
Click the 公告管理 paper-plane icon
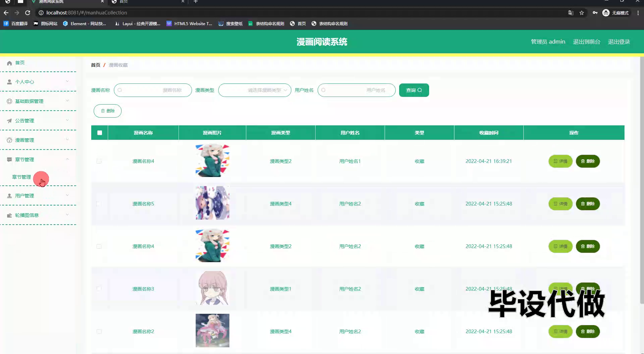9,121
